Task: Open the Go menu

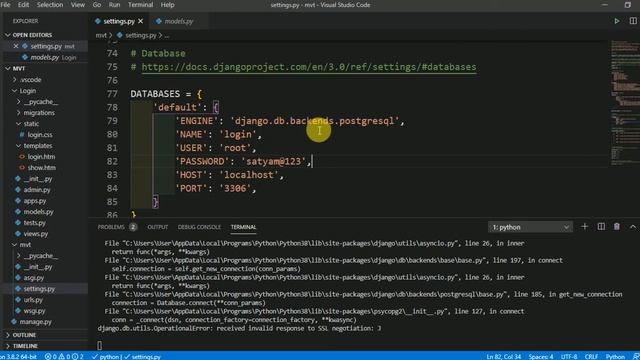Action: tap(97, 5)
